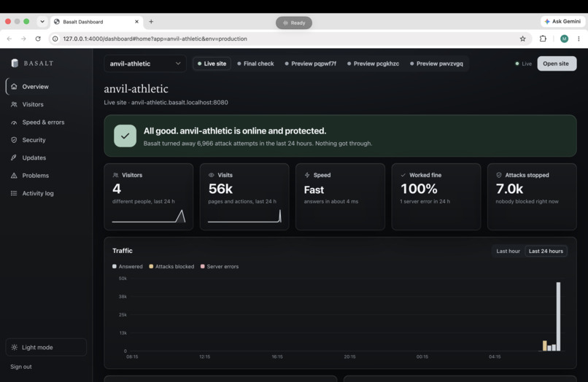Click Sign out
Viewport: 588px width, 382px height.
tap(21, 367)
